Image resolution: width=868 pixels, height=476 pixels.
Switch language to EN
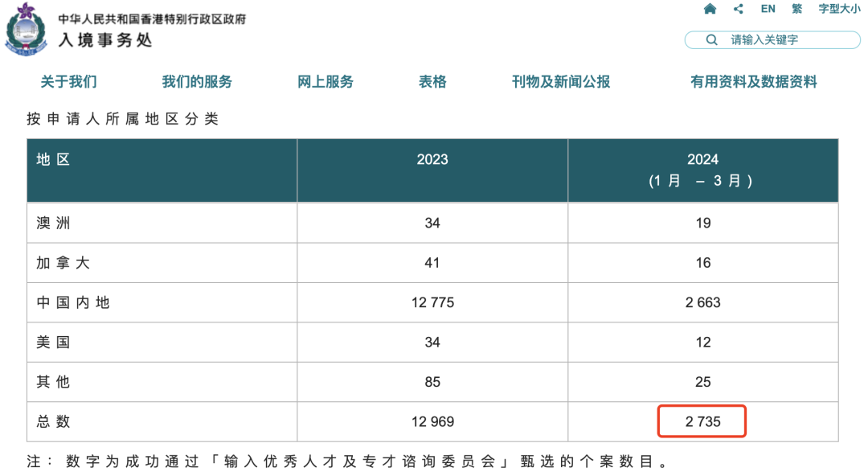768,9
